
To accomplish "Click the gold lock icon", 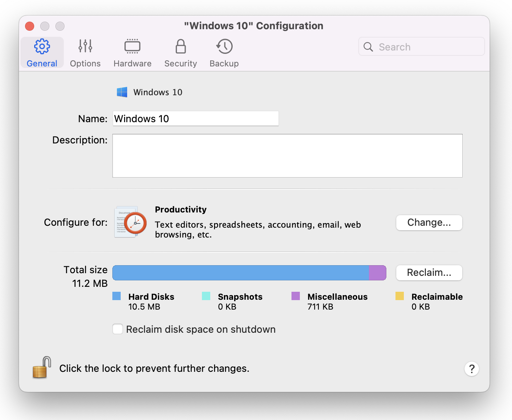I will click(x=41, y=368).
